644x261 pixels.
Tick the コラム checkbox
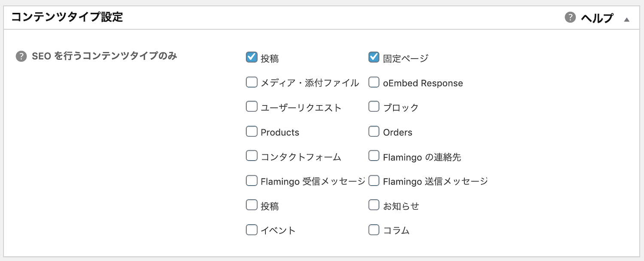click(x=374, y=230)
